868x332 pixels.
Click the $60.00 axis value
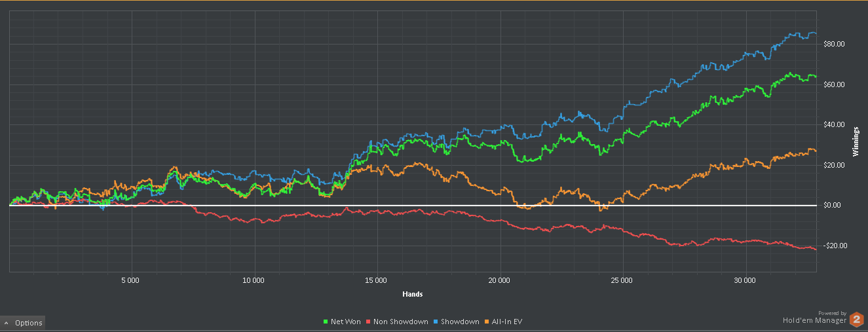point(834,85)
